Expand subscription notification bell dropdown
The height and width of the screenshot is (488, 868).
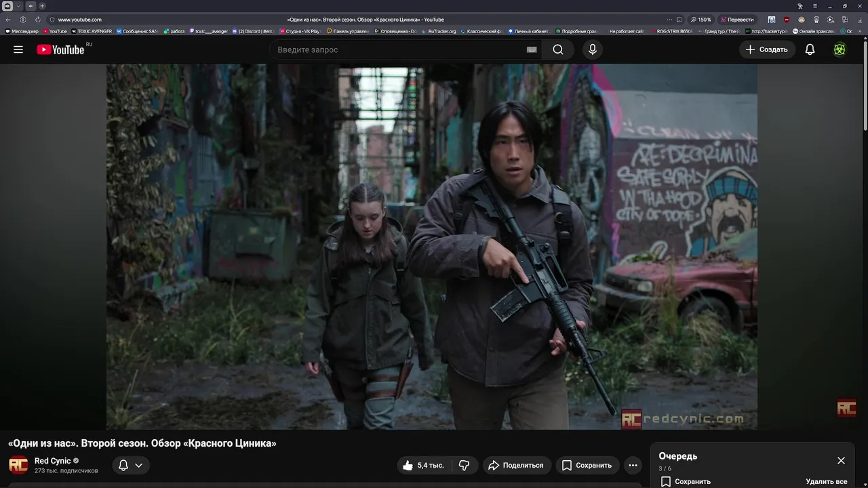tap(131, 465)
